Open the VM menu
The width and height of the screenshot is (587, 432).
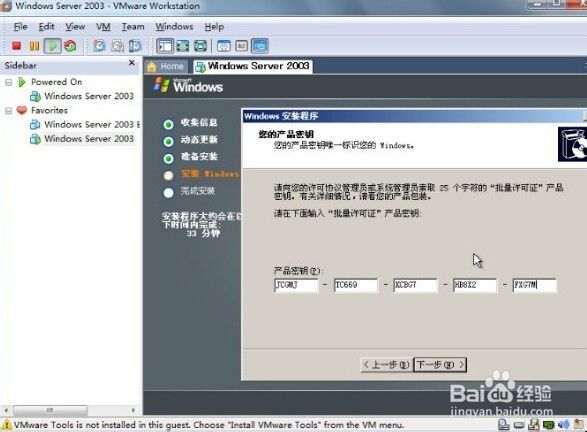point(103,27)
